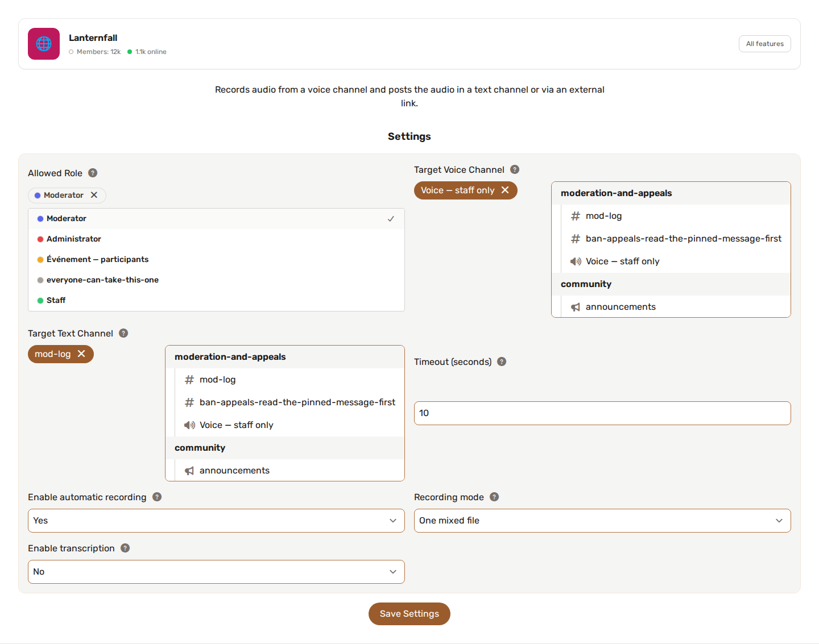Remove the Moderator role chip
The height and width of the screenshot is (644, 819).
point(94,195)
